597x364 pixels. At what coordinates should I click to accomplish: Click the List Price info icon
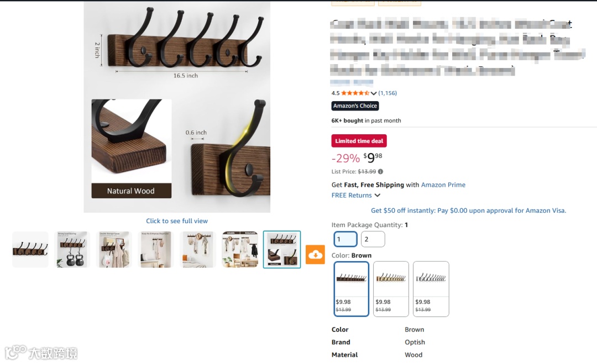[x=380, y=172]
